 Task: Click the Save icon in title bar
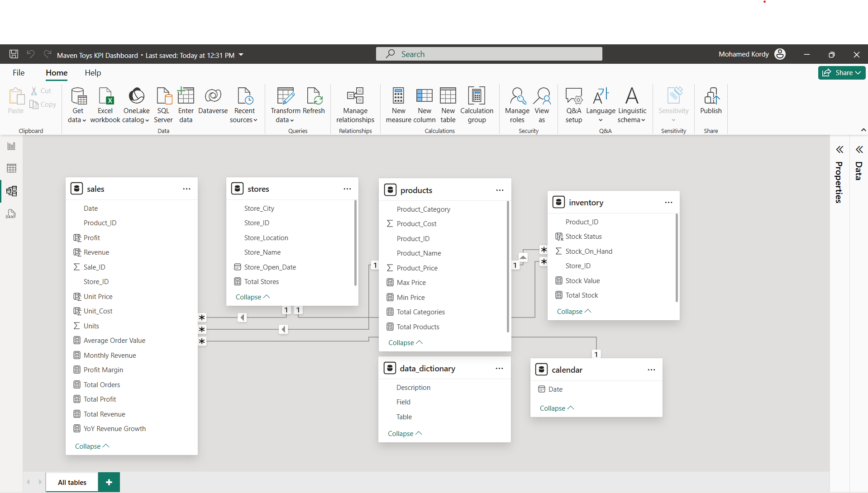tap(14, 54)
